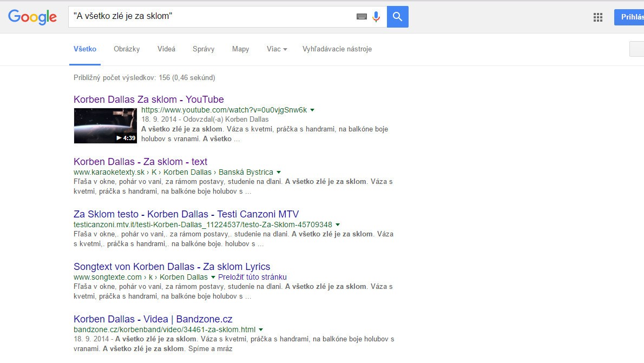The width and height of the screenshot is (644, 363).
Task: Play the Korben Dallas video thumbnail
Action: pyautogui.click(x=106, y=126)
